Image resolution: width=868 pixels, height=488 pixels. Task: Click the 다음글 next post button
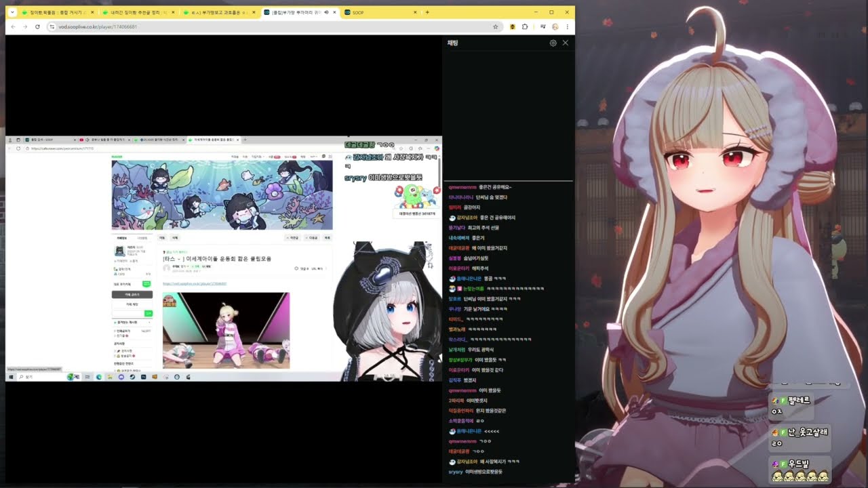(311, 238)
